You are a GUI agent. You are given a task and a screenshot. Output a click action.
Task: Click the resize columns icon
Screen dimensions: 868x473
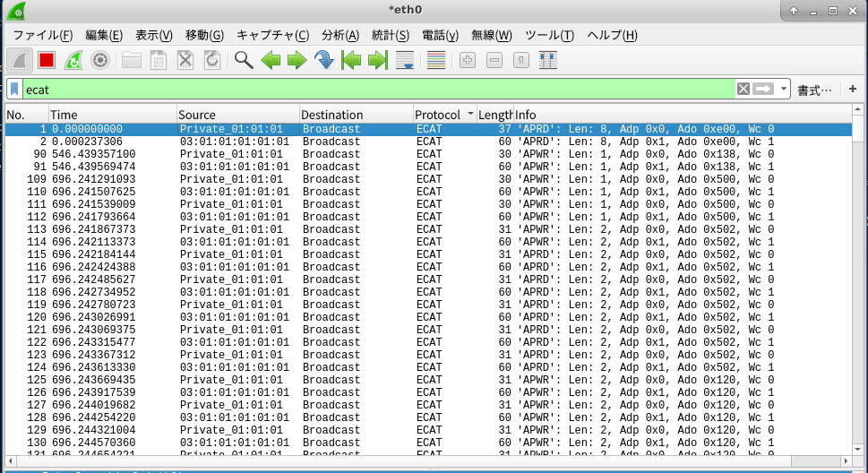coord(548,60)
